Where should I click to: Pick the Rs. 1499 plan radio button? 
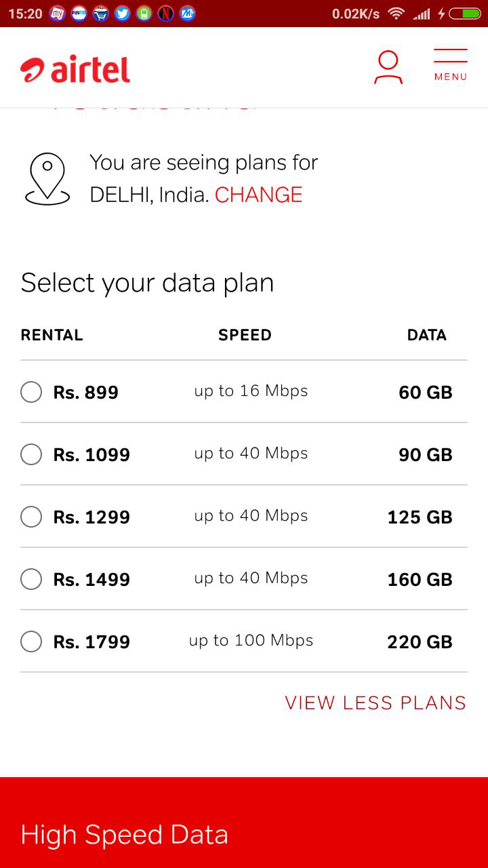coord(31,579)
